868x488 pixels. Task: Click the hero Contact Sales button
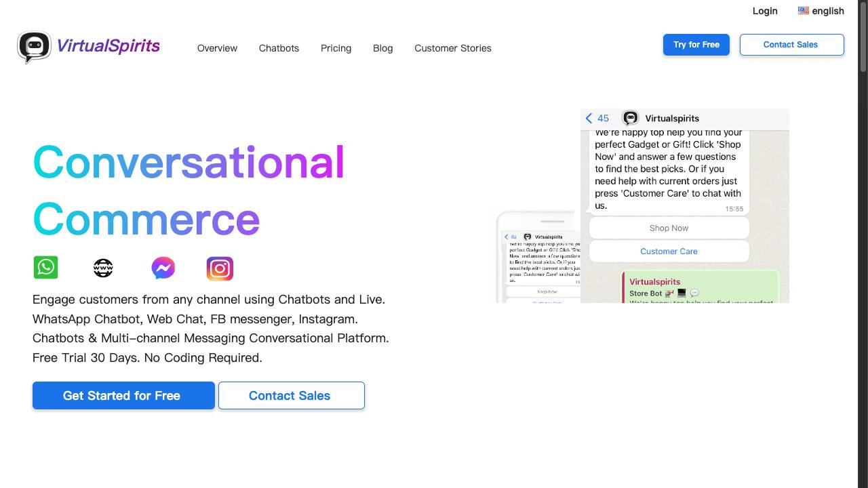(292, 396)
